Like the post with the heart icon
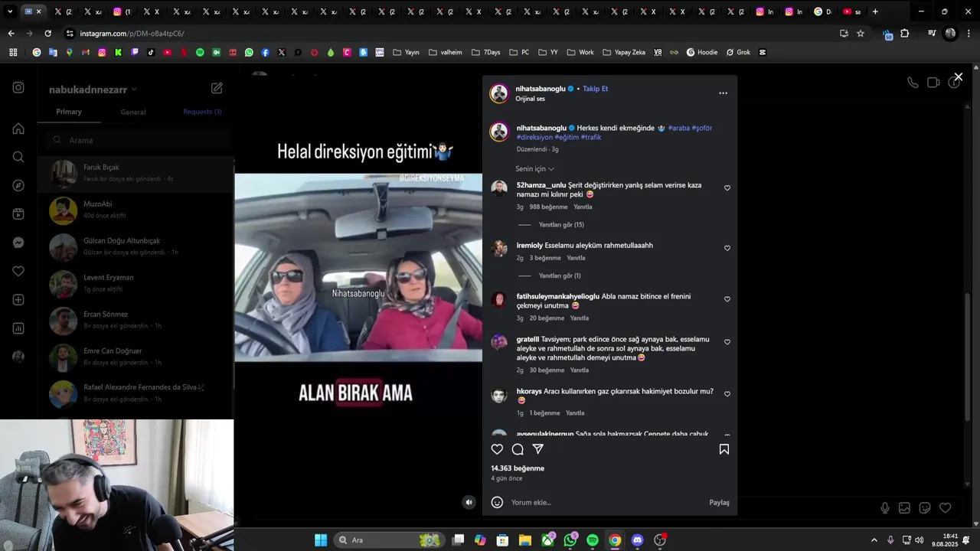The width and height of the screenshot is (980, 551). [497, 449]
